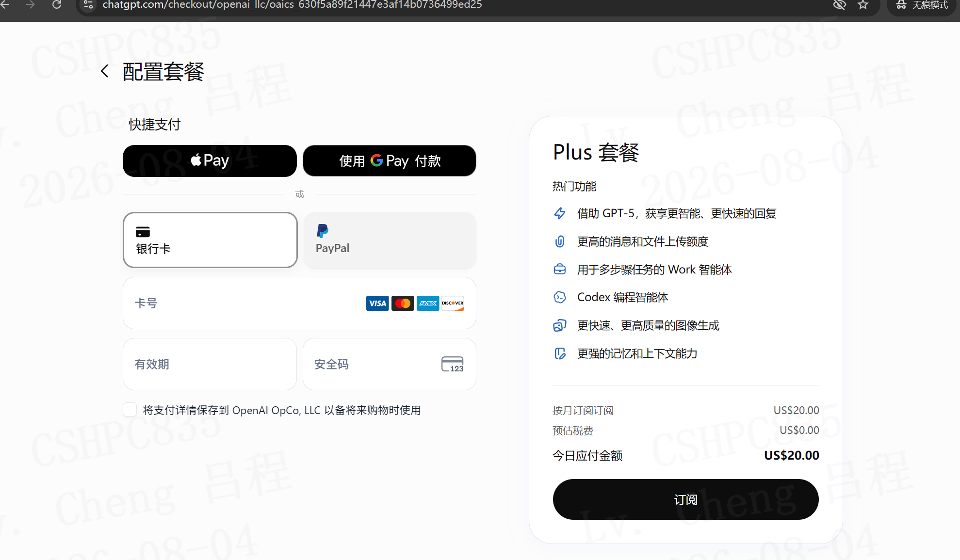Open the 无痕模式 incognito indicator
This screenshot has height=560, width=960.
922,5
